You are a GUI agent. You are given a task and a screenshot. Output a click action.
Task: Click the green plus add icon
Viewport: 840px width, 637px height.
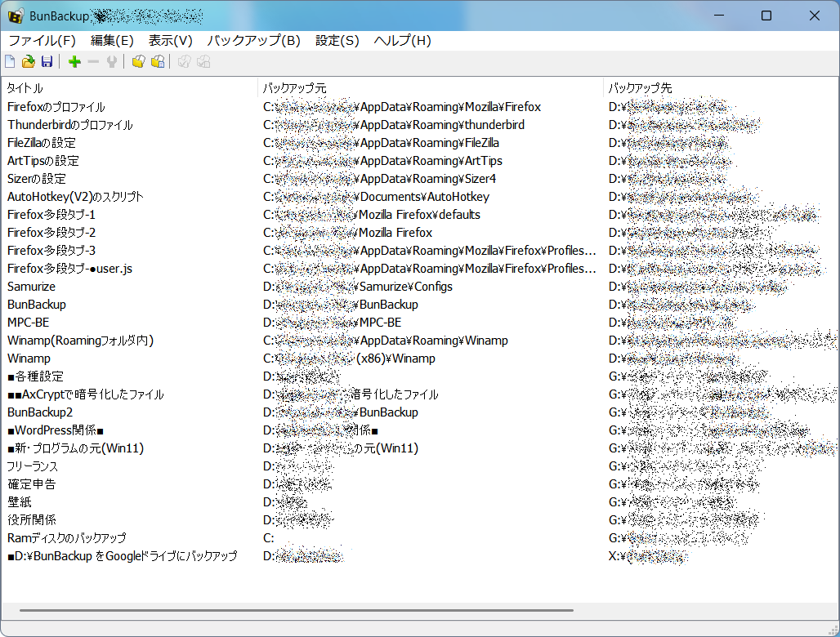click(74, 62)
